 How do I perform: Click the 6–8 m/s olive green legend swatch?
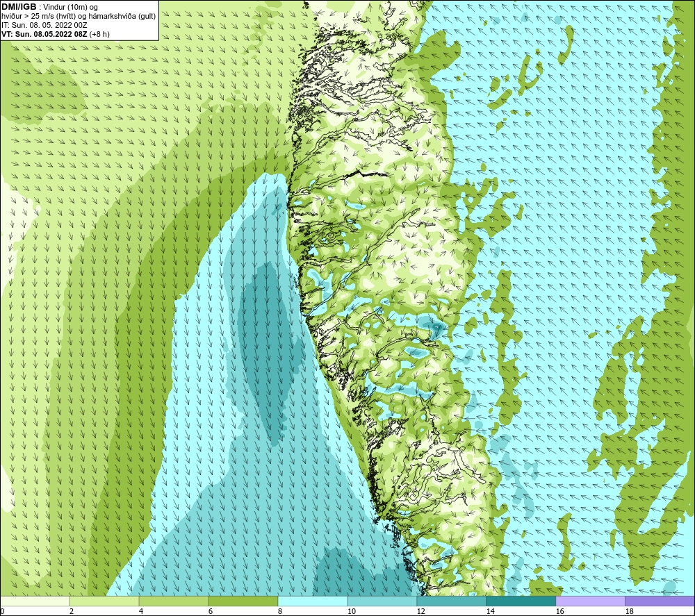pos(243,601)
